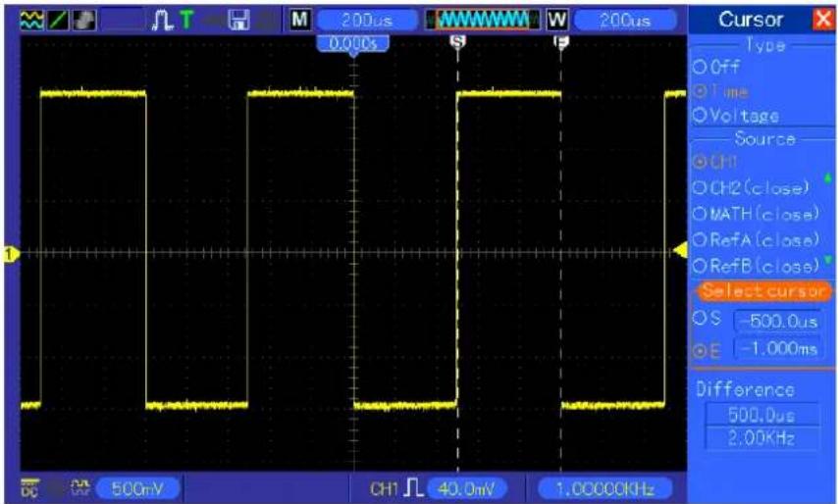Select CH1 as cursor source
This screenshot has width=838, height=504.
coord(715,161)
